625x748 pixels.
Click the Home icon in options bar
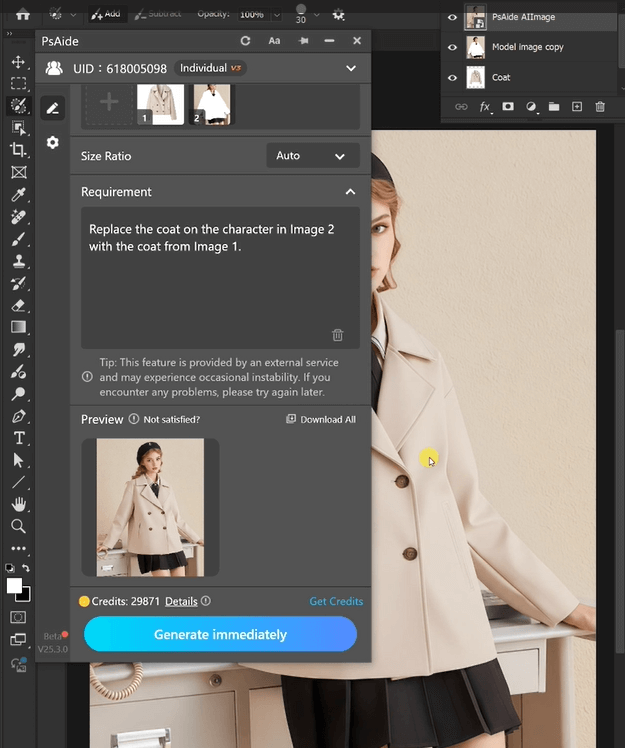[x=22, y=15]
